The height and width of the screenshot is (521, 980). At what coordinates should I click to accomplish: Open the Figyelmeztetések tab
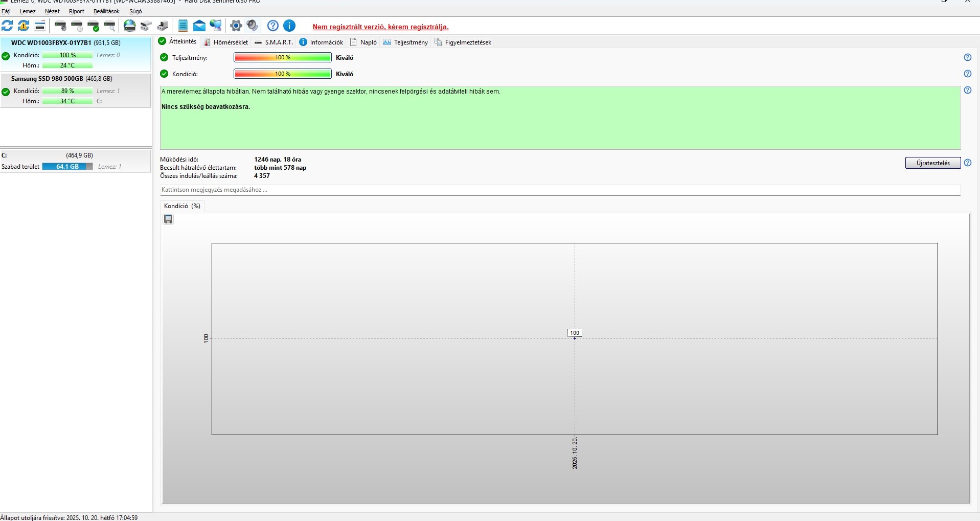(463, 42)
